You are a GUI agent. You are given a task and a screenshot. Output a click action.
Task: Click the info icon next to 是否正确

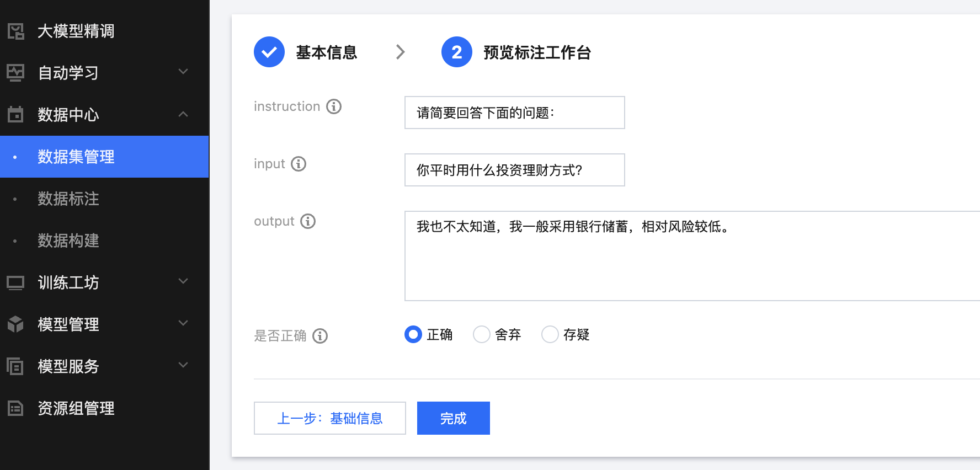tap(320, 336)
